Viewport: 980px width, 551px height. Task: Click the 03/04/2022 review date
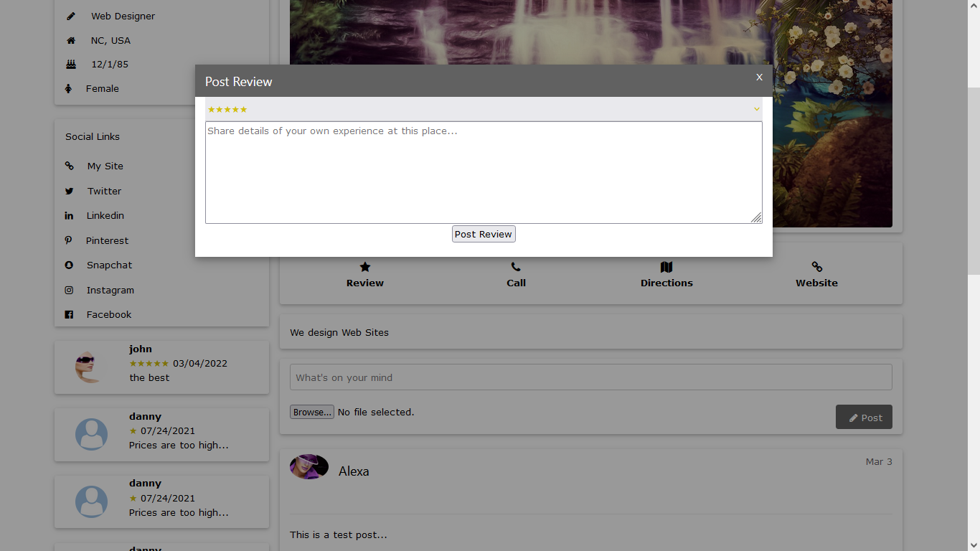[x=200, y=363]
